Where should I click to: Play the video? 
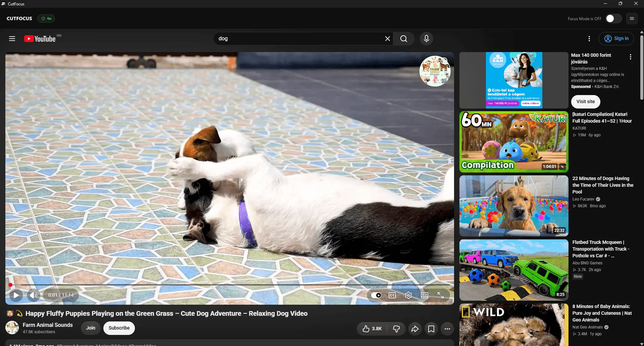[16, 295]
